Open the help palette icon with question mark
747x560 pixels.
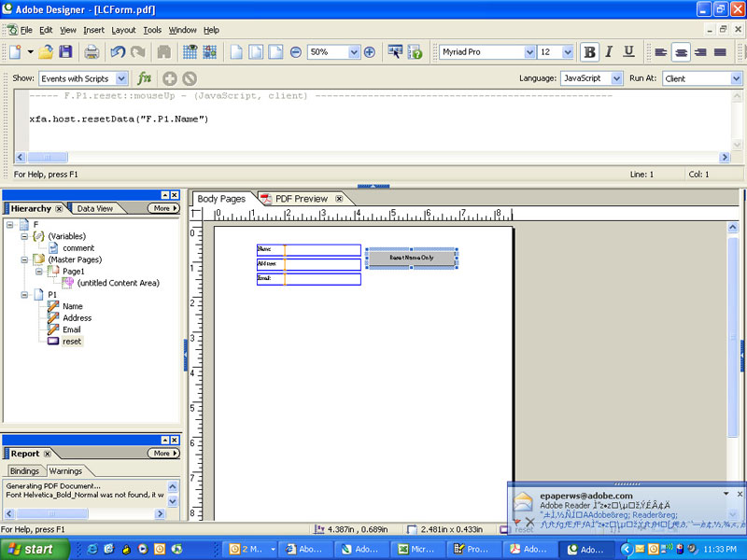(x=415, y=52)
